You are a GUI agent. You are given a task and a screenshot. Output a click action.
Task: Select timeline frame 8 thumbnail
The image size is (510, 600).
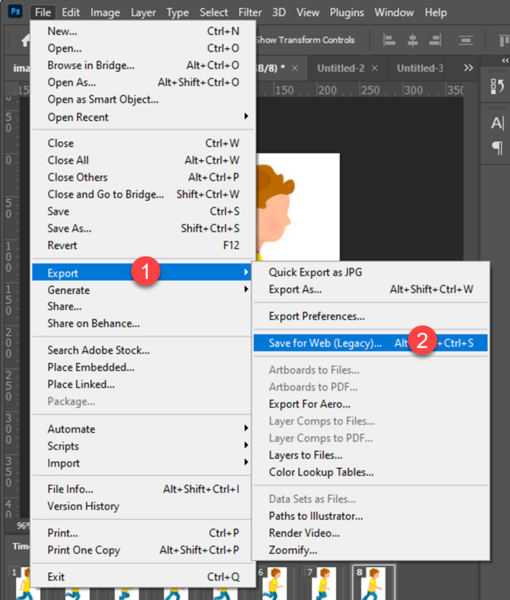373,582
